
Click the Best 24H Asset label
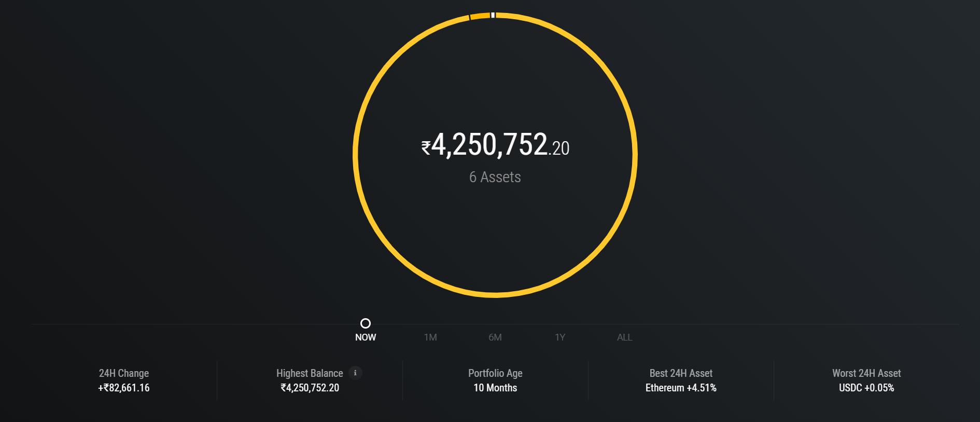[x=681, y=373]
